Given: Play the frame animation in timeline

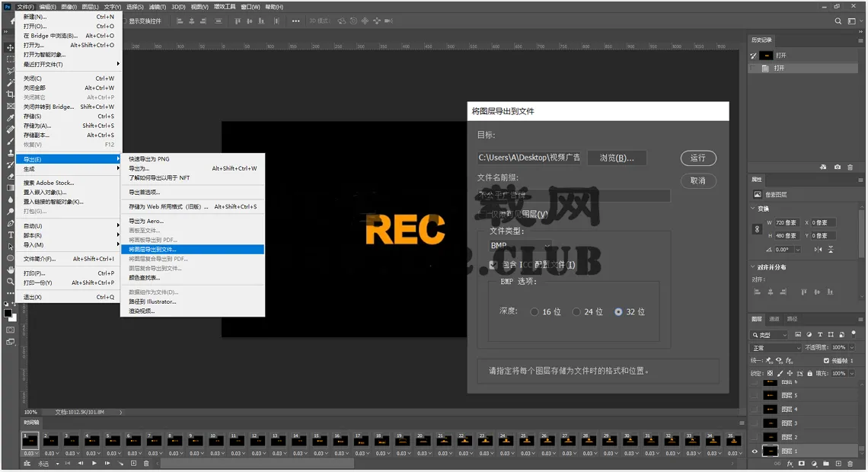Looking at the screenshot, I should pos(94,463).
